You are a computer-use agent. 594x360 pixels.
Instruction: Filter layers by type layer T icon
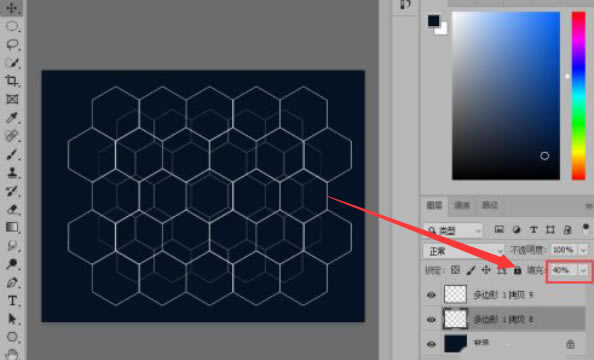coord(533,230)
